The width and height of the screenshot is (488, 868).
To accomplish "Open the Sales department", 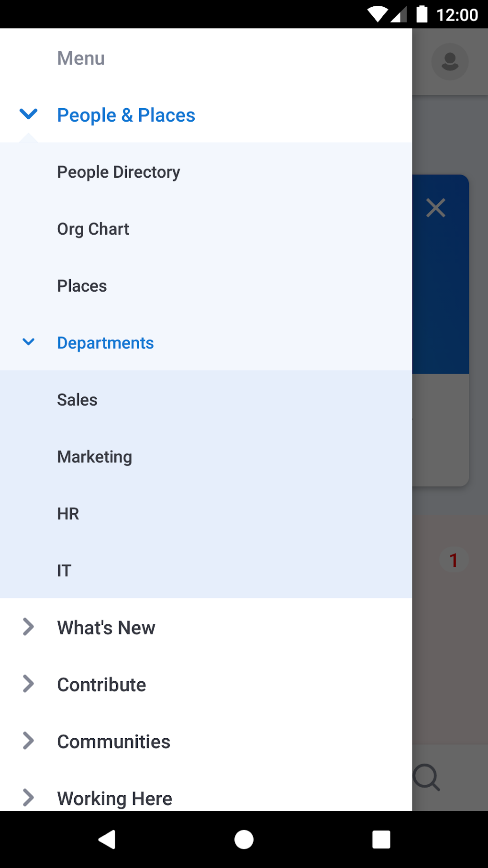I will tap(78, 400).
